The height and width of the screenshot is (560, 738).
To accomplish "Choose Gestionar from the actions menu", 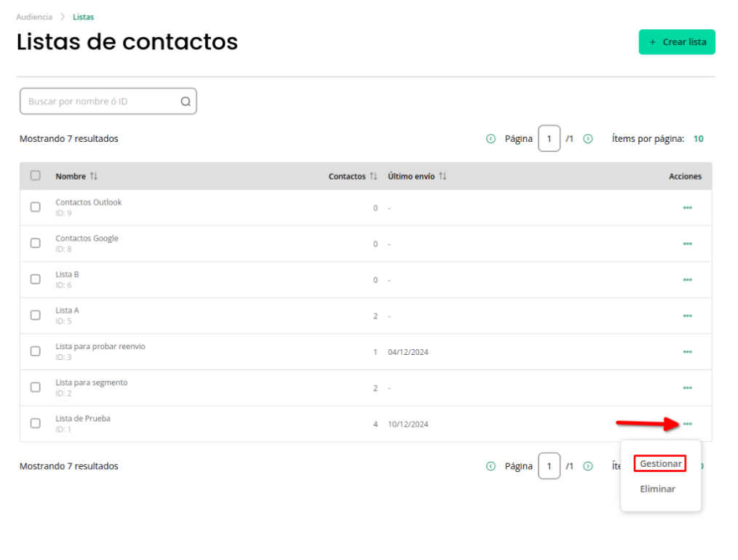I will coord(660,463).
